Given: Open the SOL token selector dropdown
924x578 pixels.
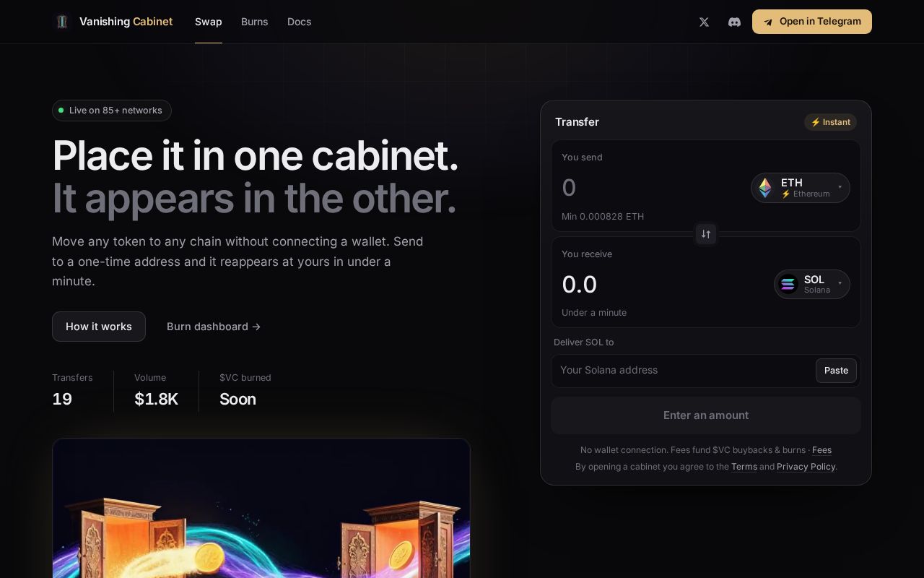Looking at the screenshot, I should pyautogui.click(x=812, y=284).
